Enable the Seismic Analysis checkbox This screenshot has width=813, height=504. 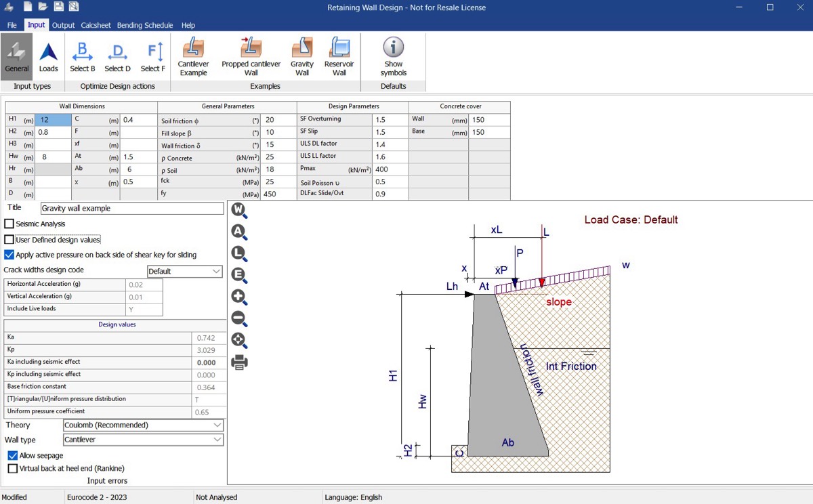(9, 224)
